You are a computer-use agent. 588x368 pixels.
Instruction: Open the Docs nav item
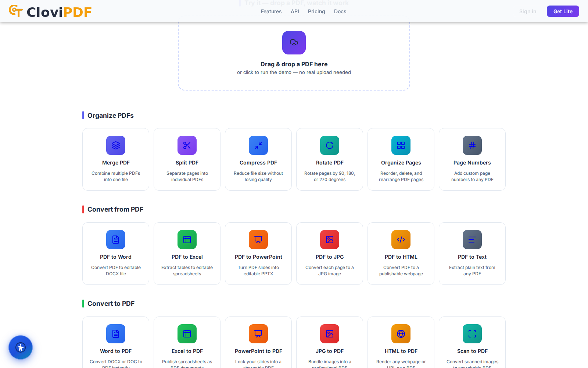340,11
